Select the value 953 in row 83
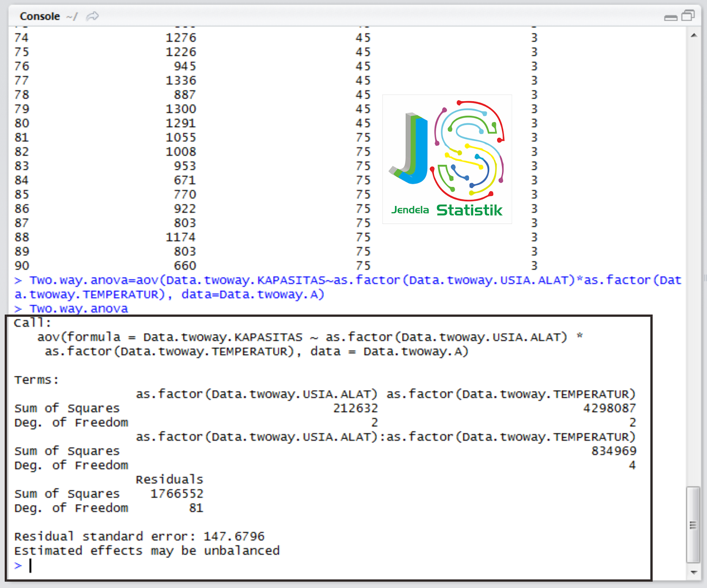The image size is (707, 588). [x=185, y=166]
